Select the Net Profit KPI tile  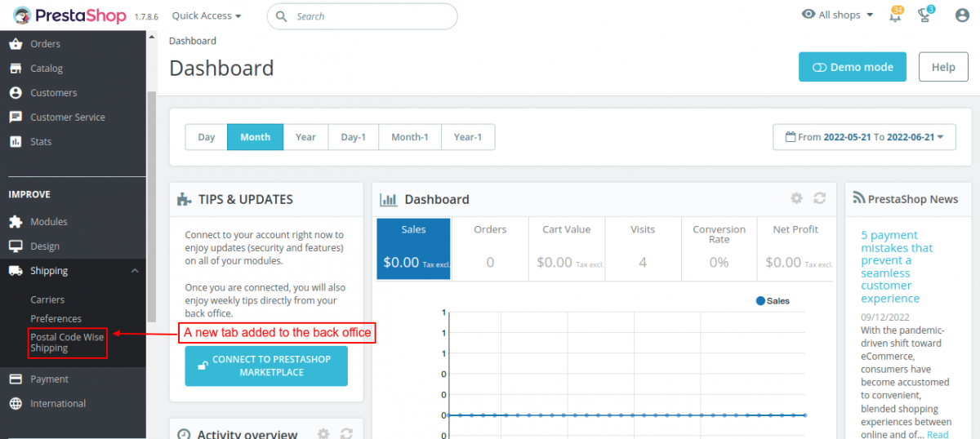pos(796,249)
